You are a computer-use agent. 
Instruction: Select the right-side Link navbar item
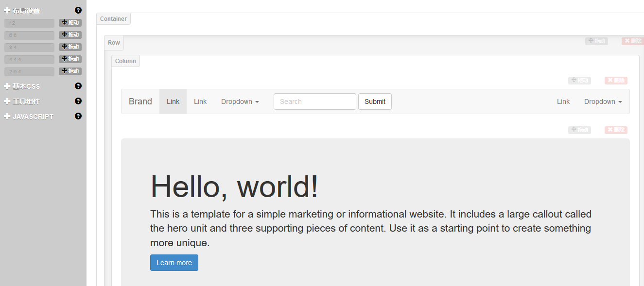pyautogui.click(x=563, y=101)
